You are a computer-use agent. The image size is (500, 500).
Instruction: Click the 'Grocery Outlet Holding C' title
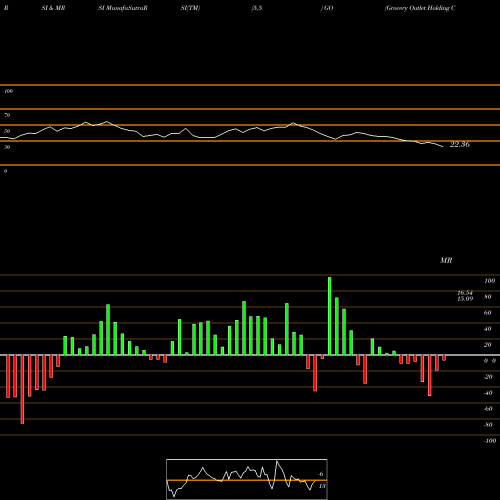(x=420, y=8)
